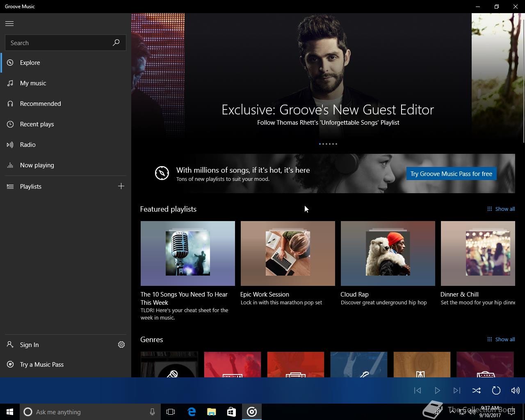Open Dinner & Chill playlist thumbnail
Screen dimensions: 525x420
click(x=478, y=253)
